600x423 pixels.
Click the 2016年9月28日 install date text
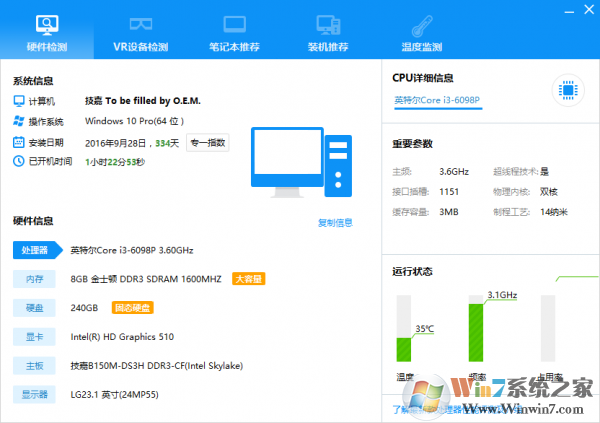115,143
